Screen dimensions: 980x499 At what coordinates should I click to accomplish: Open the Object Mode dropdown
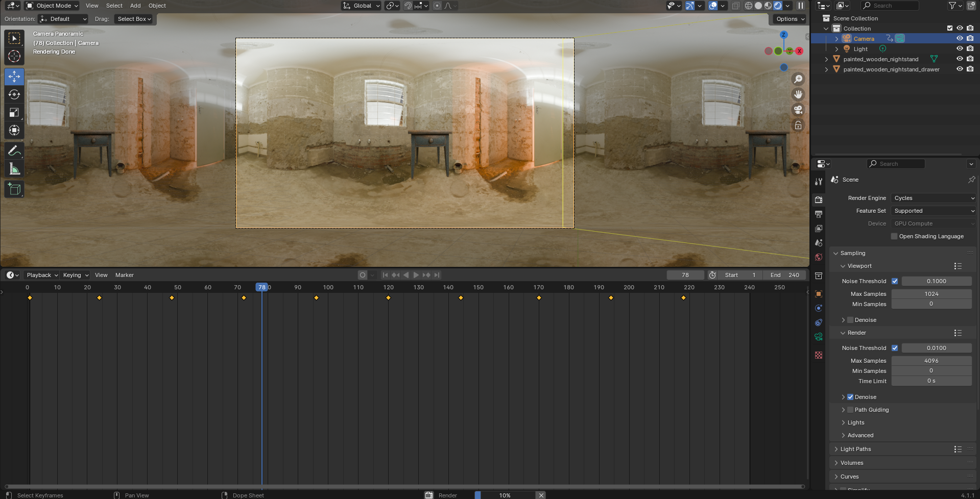[53, 6]
